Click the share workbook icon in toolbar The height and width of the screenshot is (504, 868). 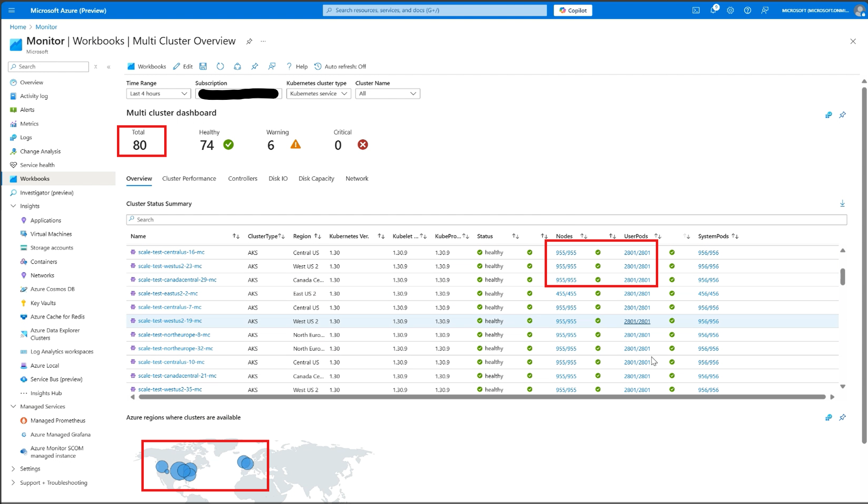tap(237, 66)
